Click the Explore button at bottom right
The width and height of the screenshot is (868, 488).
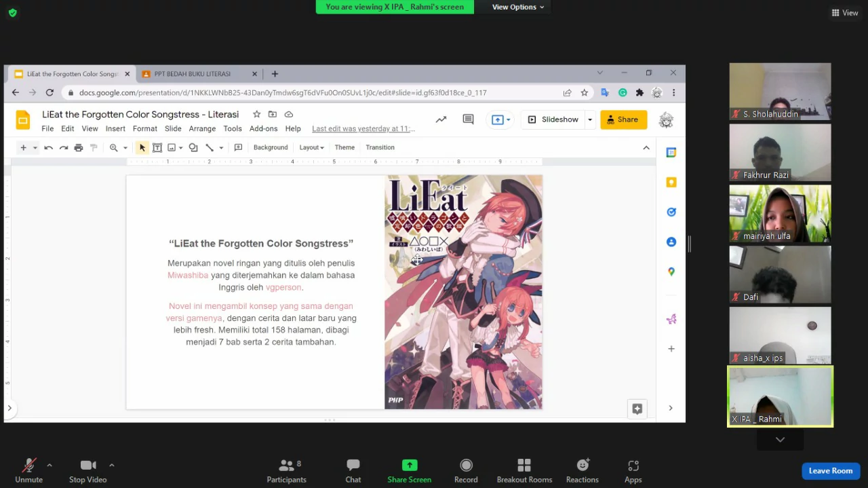[x=637, y=409]
